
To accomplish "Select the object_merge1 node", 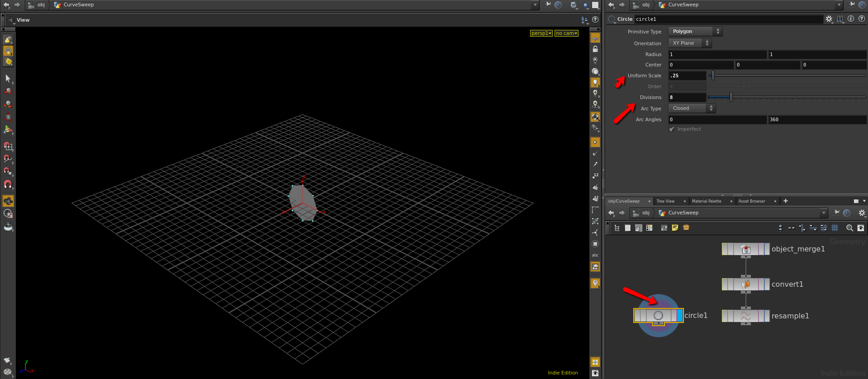I will coord(745,249).
